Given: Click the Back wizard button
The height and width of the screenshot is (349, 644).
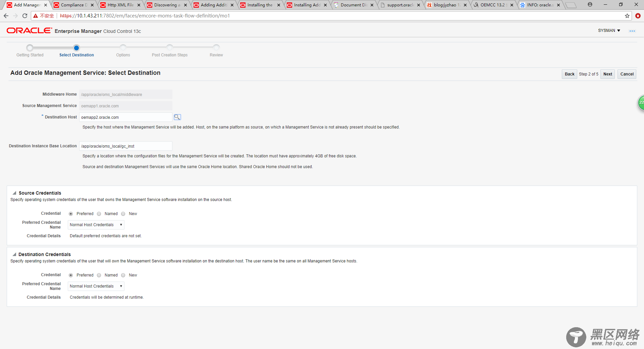Looking at the screenshot, I should (570, 74).
